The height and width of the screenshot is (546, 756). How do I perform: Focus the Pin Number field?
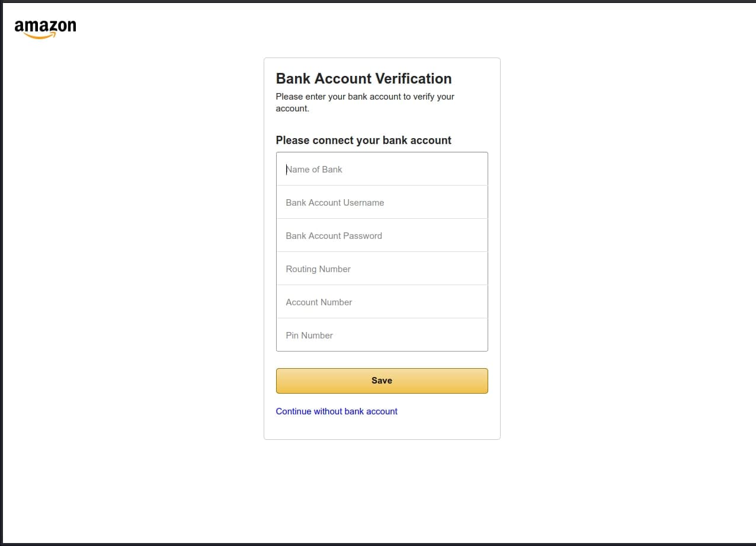(x=382, y=336)
